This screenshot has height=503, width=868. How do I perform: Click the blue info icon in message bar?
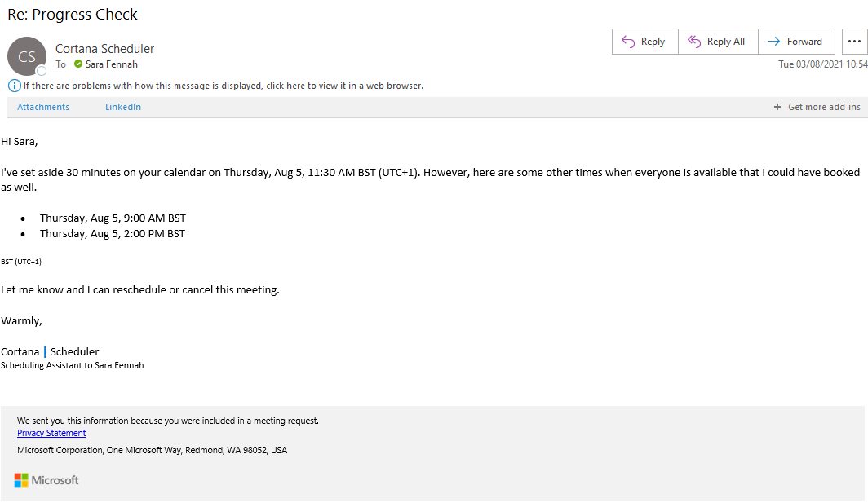pos(14,86)
